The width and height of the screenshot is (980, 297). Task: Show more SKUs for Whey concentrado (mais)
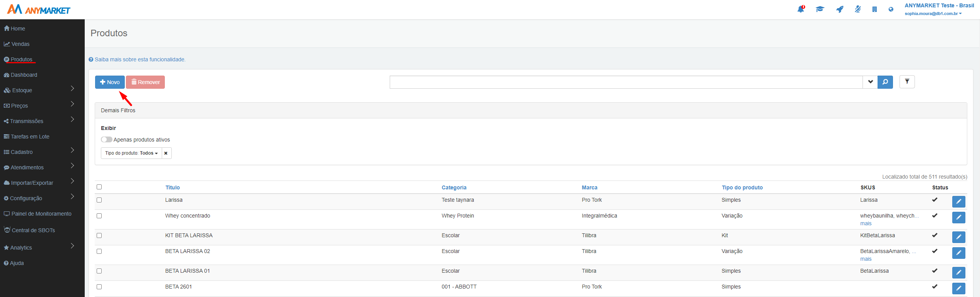866,223
